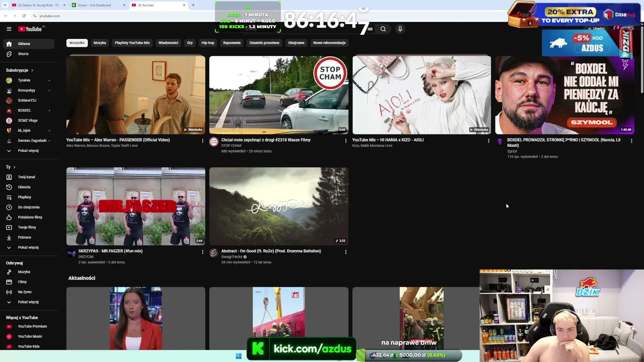Open the Subskrypcje section header
This screenshot has height=362, width=644.
[x=20, y=70]
